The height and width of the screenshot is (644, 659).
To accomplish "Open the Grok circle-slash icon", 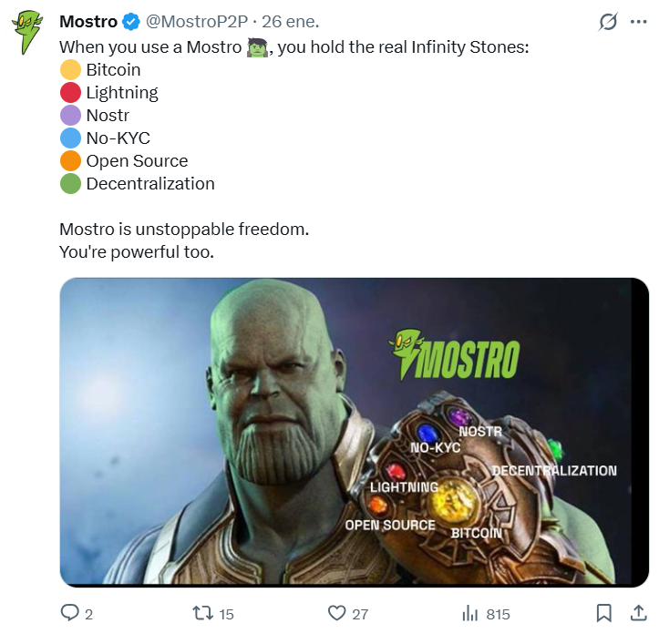I will coord(607,22).
